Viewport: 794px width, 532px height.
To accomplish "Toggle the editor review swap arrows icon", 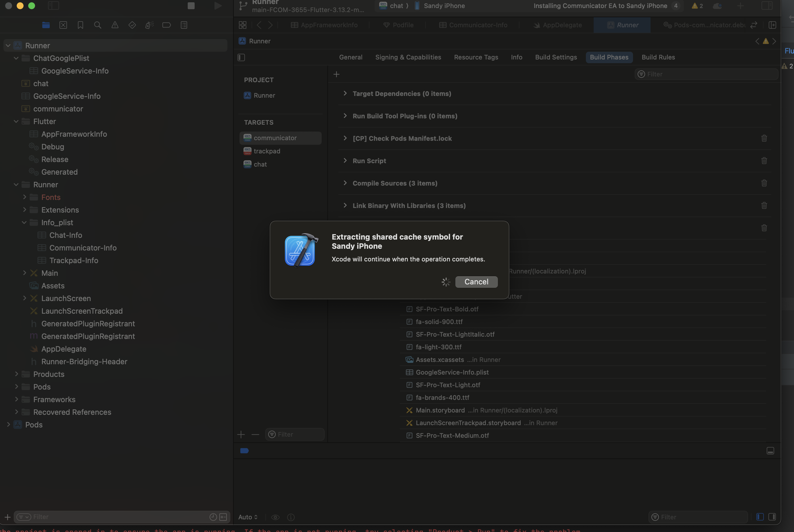I will pos(753,25).
